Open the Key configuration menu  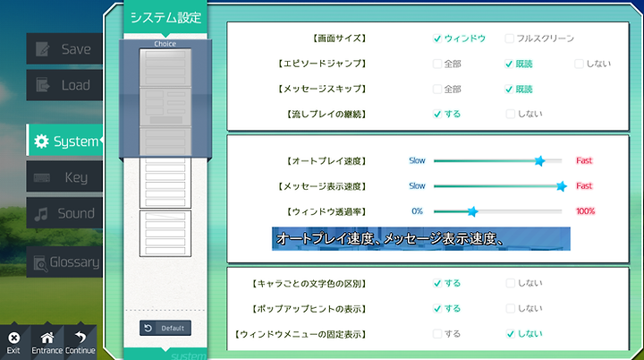point(64,177)
